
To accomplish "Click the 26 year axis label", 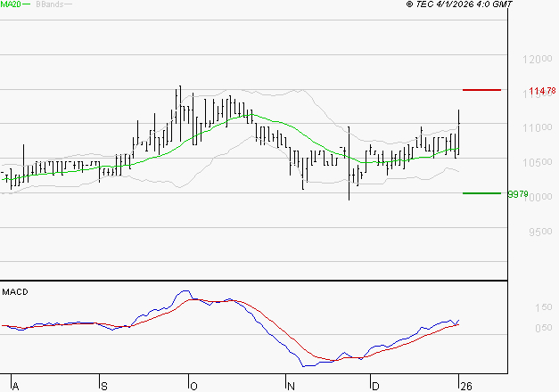I will [466, 387].
